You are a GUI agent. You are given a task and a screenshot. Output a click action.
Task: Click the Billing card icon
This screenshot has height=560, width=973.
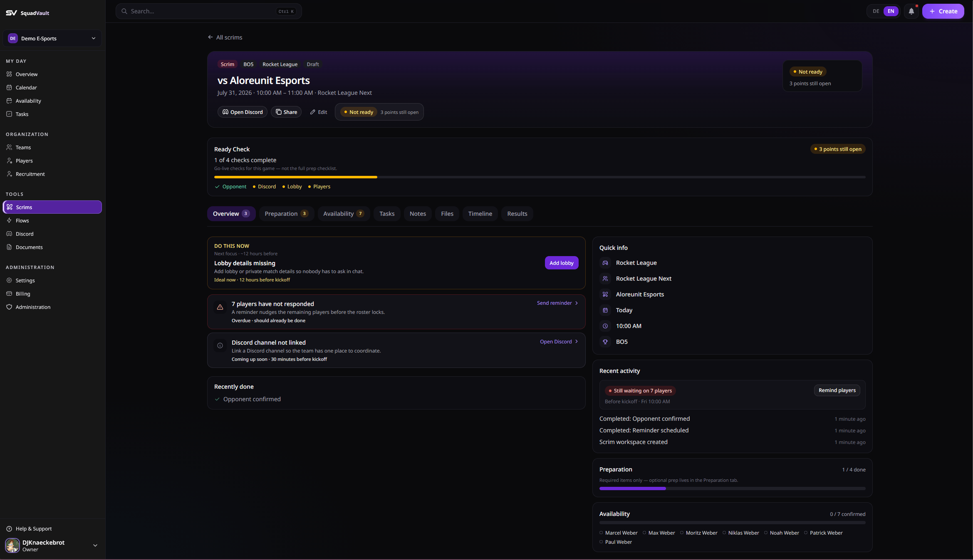pos(9,294)
